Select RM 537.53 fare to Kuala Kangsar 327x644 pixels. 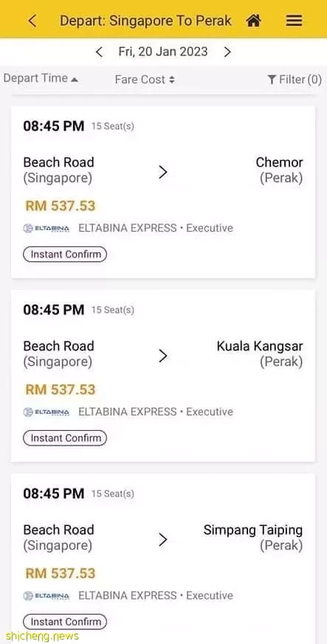61,389
